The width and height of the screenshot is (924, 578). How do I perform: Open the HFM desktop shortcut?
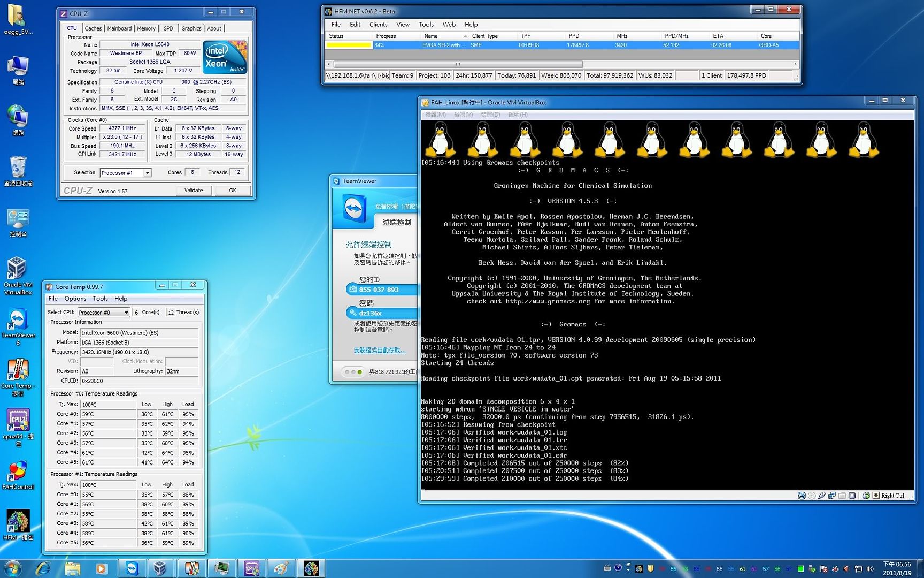(18, 525)
